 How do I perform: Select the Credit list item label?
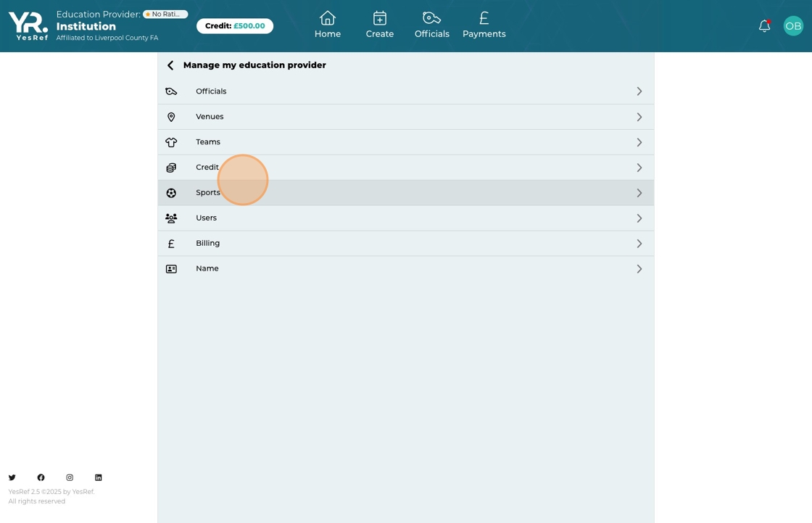tap(207, 168)
